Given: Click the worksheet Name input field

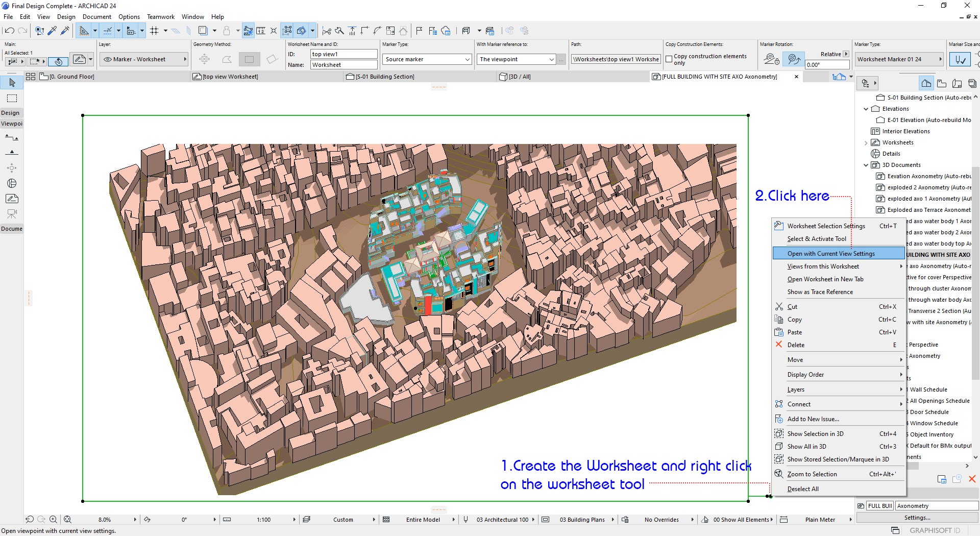Looking at the screenshot, I should tap(344, 65).
